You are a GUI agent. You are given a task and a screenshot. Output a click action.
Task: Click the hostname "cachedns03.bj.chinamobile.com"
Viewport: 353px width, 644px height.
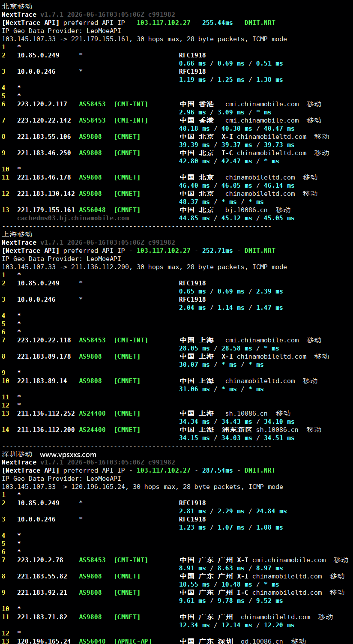click(x=73, y=218)
